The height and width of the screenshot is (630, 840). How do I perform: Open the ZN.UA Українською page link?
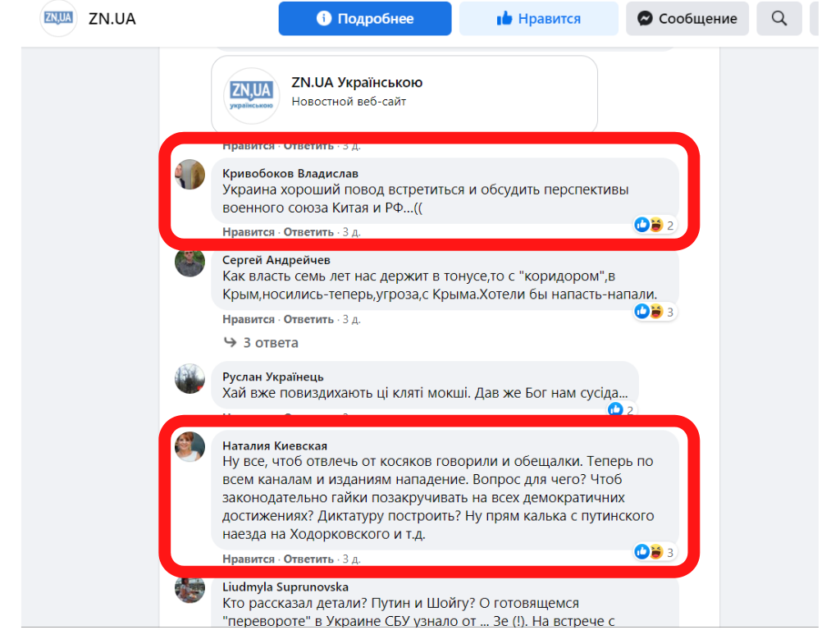357,83
